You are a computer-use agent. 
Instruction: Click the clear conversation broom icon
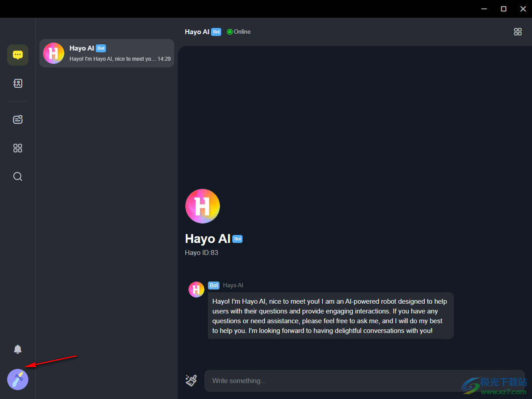pyautogui.click(x=191, y=380)
